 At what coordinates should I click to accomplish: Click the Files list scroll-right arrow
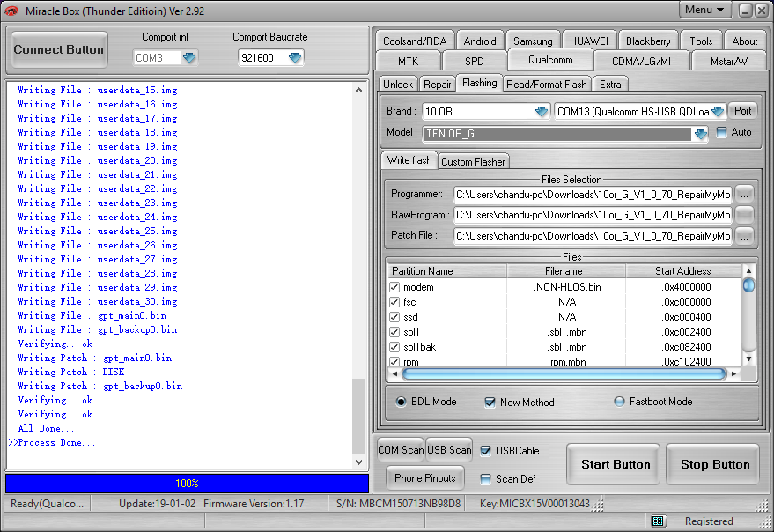coord(734,374)
